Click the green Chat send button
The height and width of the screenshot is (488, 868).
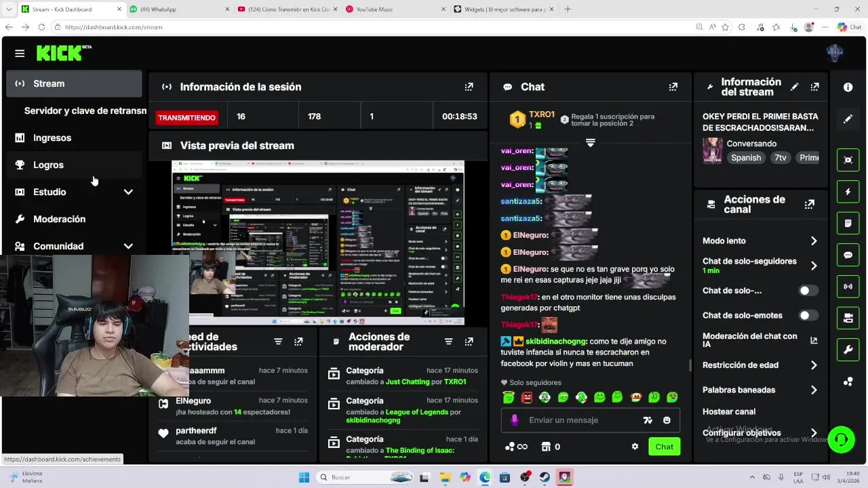click(664, 447)
